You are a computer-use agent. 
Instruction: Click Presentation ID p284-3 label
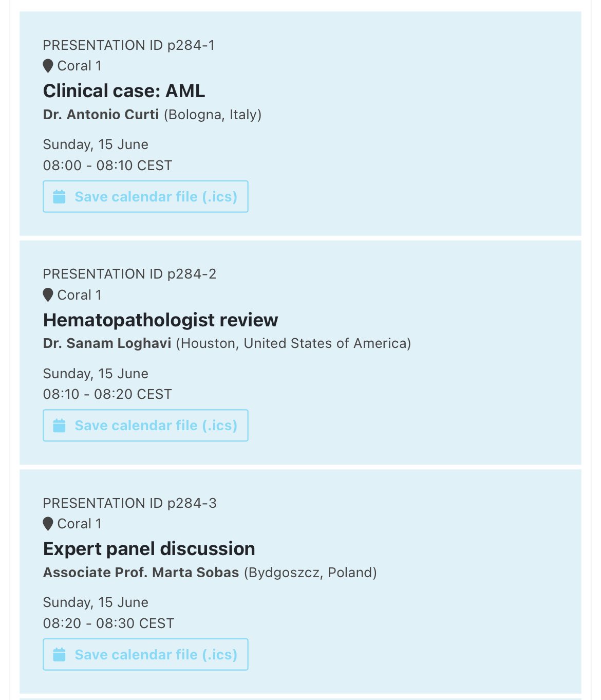130,503
